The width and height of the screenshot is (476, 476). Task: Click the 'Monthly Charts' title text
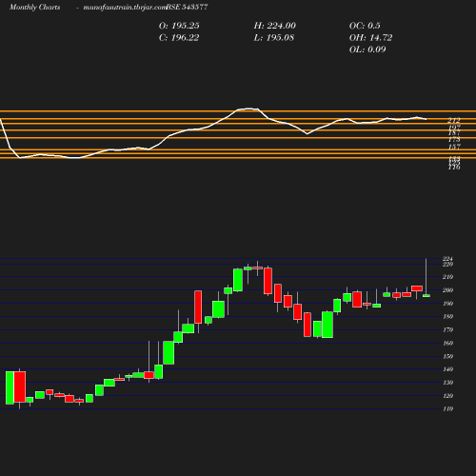coord(35,7)
